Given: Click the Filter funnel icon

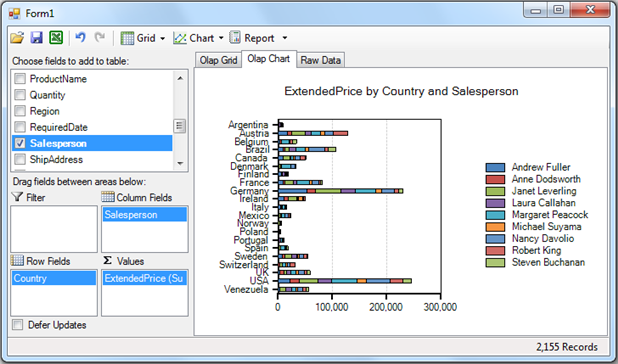Looking at the screenshot, I should click(x=17, y=197).
